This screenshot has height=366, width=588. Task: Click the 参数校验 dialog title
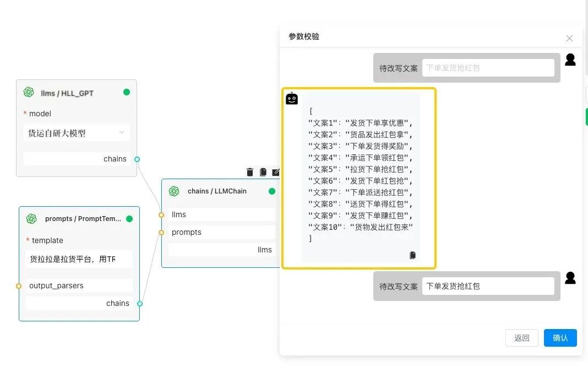click(304, 36)
